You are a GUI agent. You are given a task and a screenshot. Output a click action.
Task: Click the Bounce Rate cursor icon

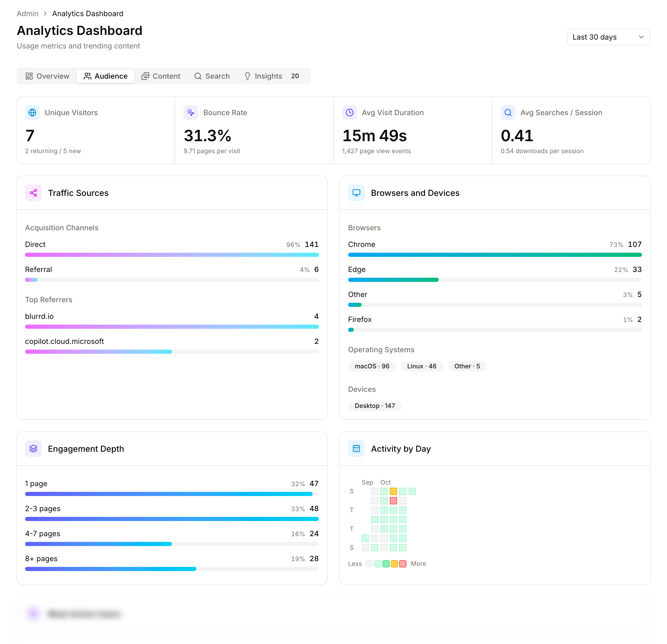(x=190, y=113)
